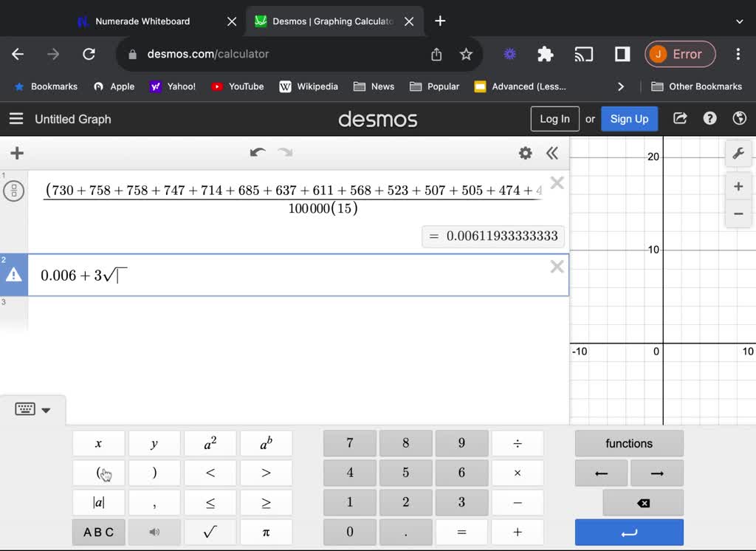Click the blue enter key
This screenshot has height=551, width=756.
(629, 533)
